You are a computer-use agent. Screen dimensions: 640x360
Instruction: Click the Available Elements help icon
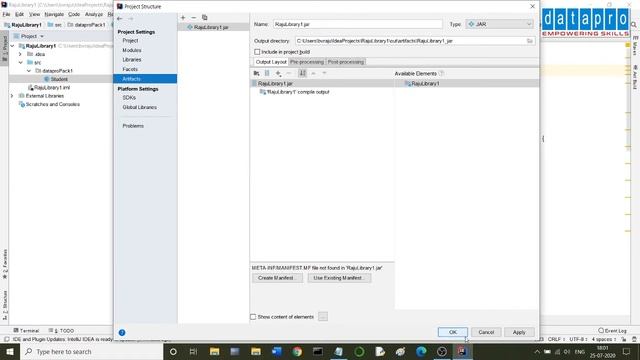(441, 73)
